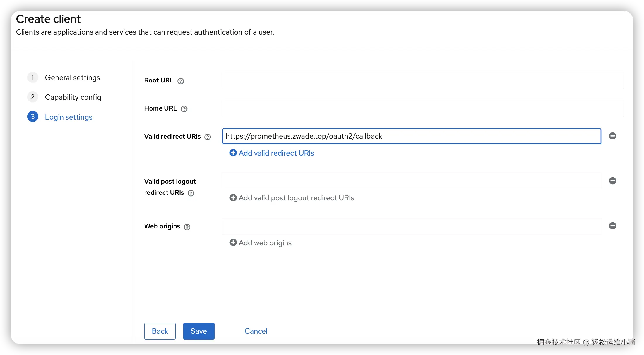Viewport: 644px width, 355px height.
Task: Select the Login settings step
Action: click(x=68, y=117)
